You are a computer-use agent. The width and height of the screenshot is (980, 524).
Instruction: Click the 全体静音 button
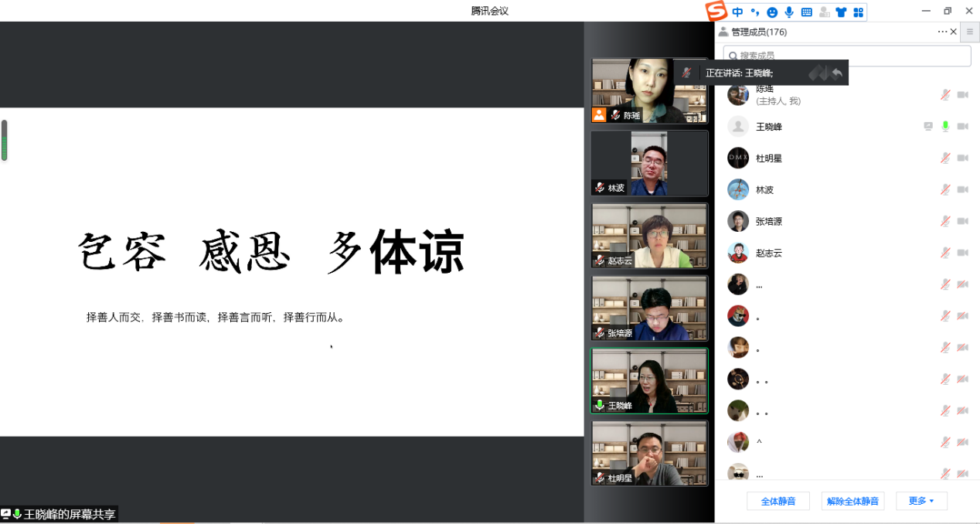[778, 501]
